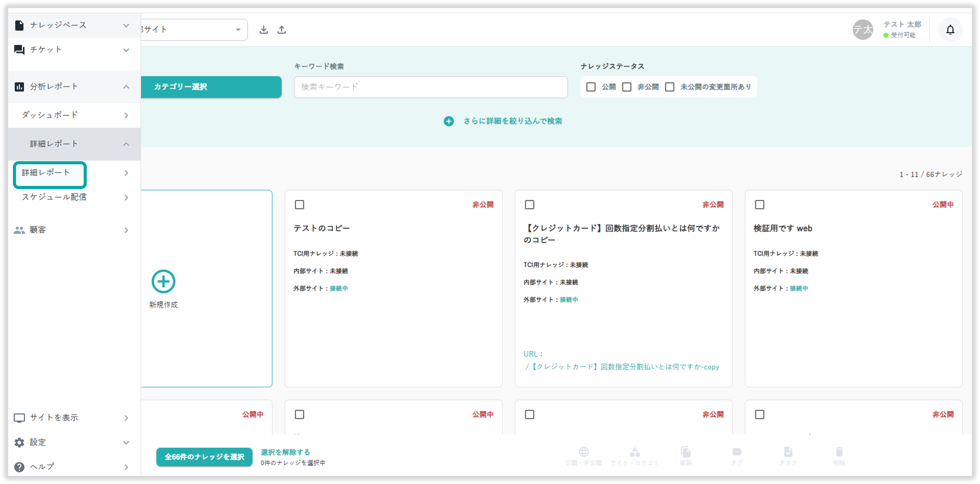
Task: Focus the 検索キーワード input field
Action: (x=430, y=87)
